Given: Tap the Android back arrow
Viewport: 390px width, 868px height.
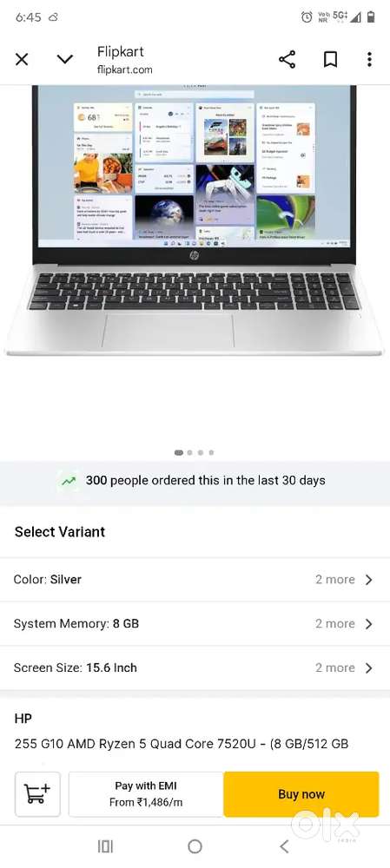Looking at the screenshot, I should (284, 845).
